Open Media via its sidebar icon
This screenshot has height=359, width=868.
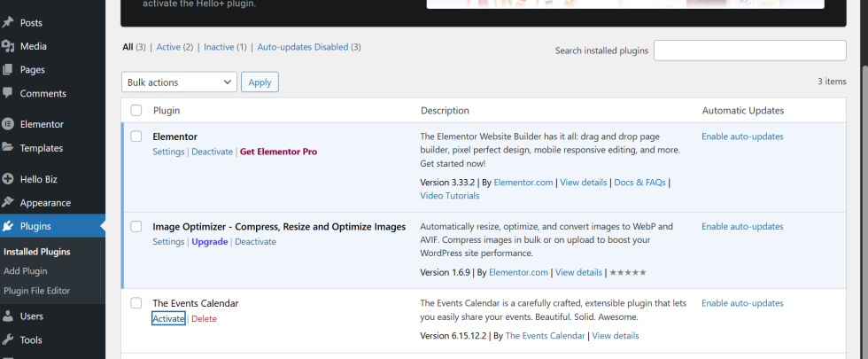8,46
